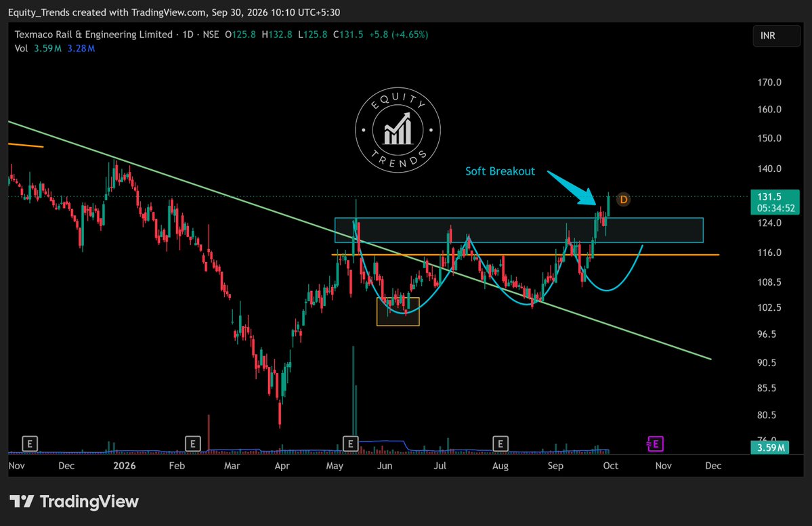Click the Apr time axis label
This screenshot has width=812, height=526.
coord(282,466)
